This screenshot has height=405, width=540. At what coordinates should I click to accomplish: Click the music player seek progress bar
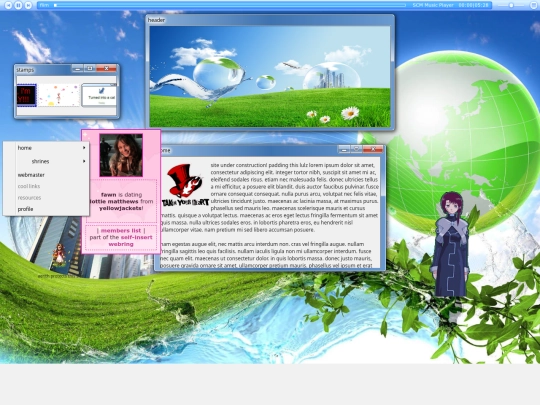coord(230,5)
